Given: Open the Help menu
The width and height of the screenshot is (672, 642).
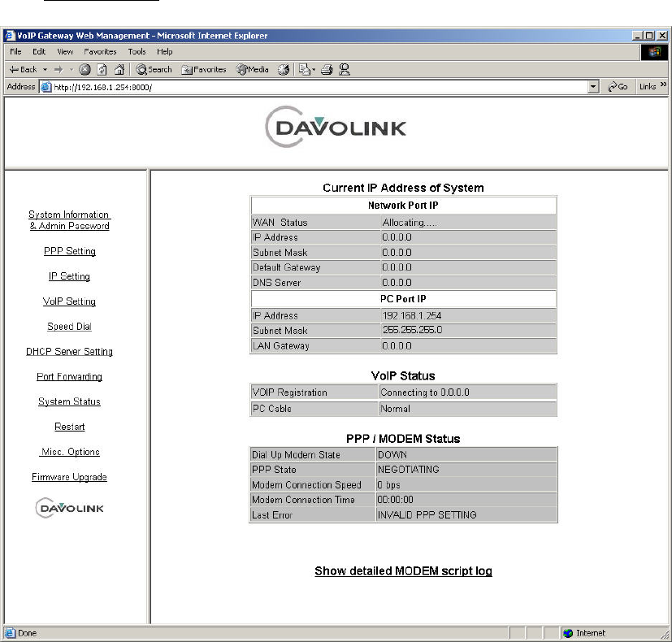Looking at the screenshot, I should click(x=165, y=52).
